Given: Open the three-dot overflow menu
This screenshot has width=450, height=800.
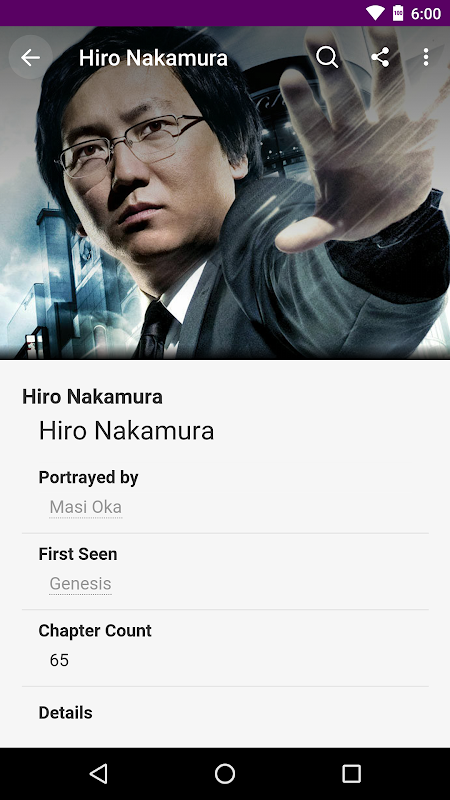Looking at the screenshot, I should (426, 57).
